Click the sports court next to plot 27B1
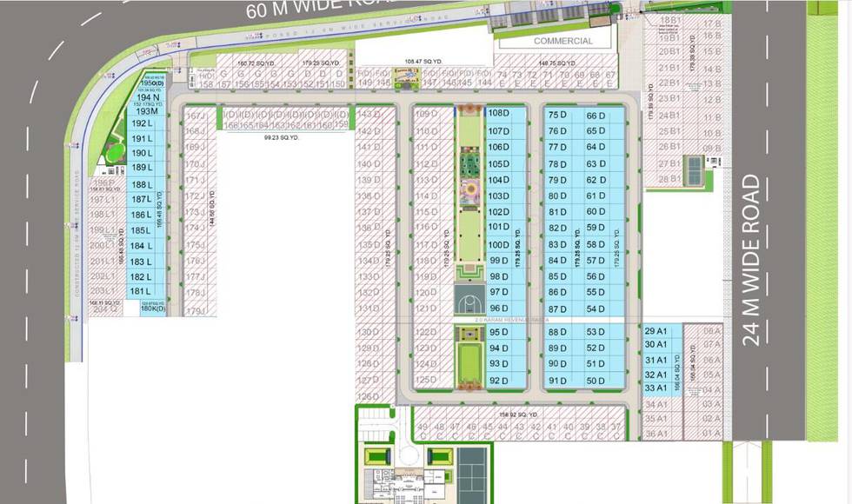This screenshot has height=504, width=852. click(x=694, y=169)
